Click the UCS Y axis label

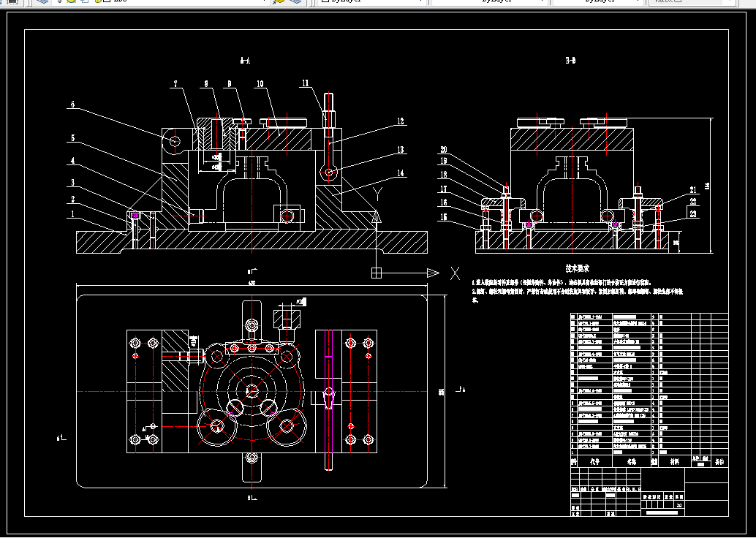coord(378,194)
